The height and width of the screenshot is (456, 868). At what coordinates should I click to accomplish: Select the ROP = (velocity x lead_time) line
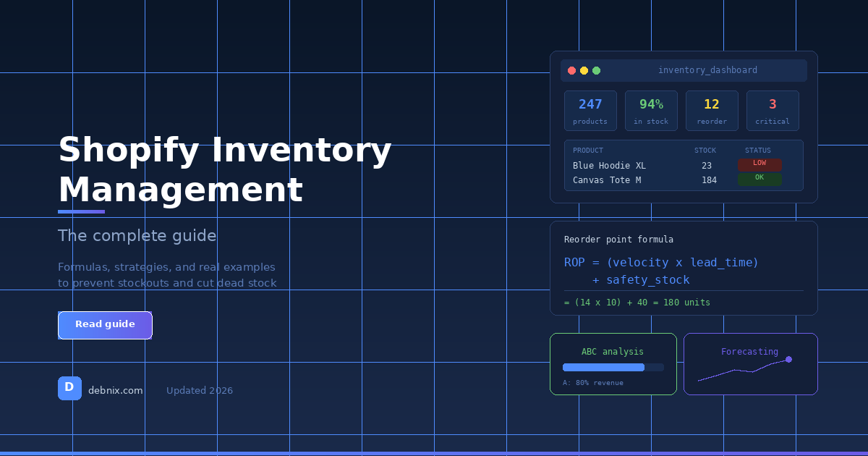[x=662, y=262]
